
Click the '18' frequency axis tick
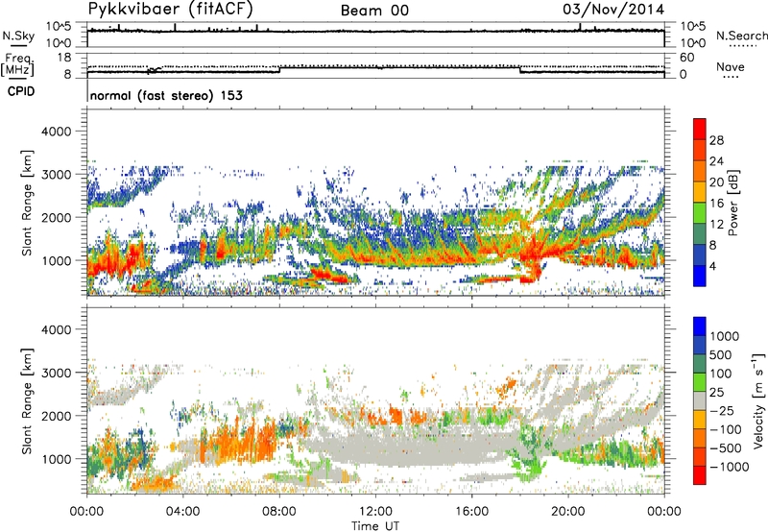pyautogui.click(x=64, y=58)
